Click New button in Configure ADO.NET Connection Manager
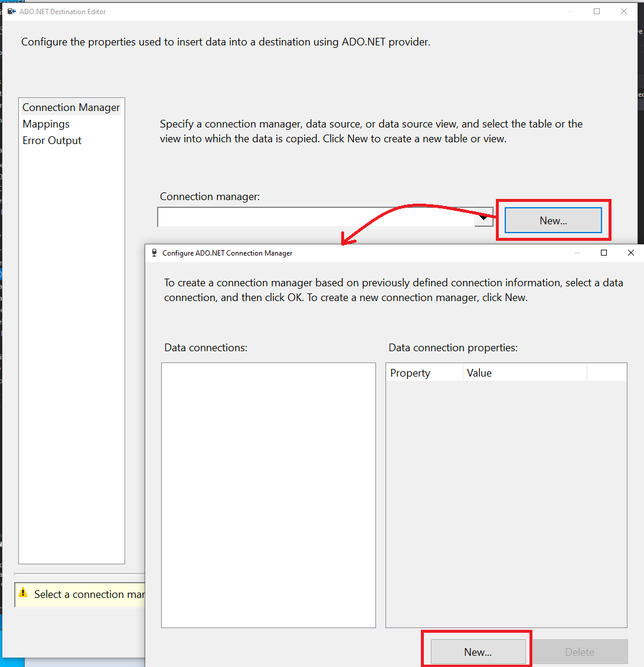The height and width of the screenshot is (667, 644). coord(478,652)
